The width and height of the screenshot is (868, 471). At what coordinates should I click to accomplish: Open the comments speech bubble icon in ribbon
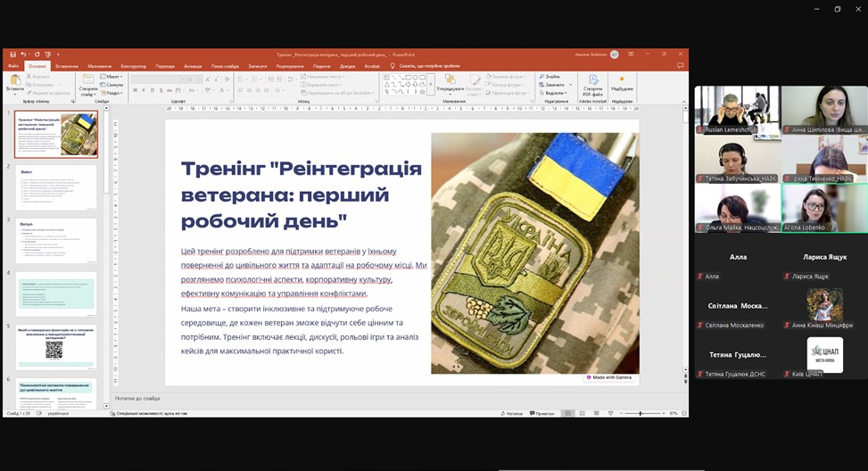point(681,65)
